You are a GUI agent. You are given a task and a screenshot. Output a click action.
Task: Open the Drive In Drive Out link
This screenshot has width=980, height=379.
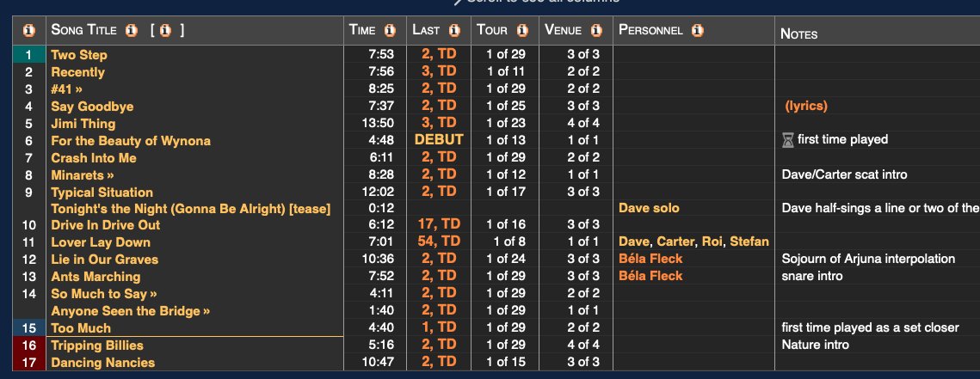tap(106, 225)
